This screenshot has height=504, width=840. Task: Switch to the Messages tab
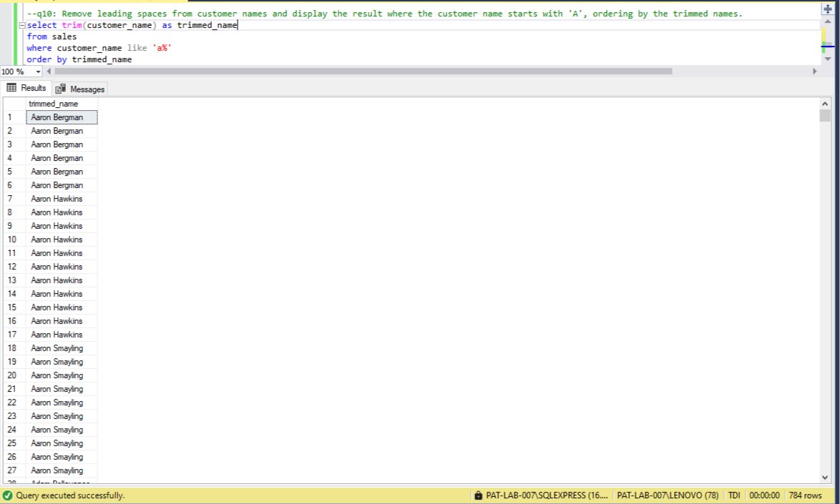(80, 89)
